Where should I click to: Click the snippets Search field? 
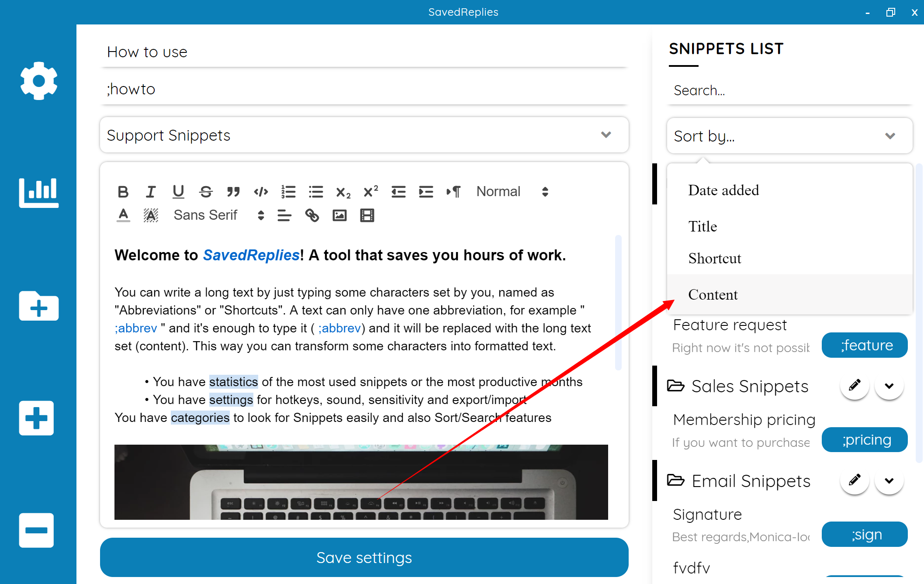[789, 90]
